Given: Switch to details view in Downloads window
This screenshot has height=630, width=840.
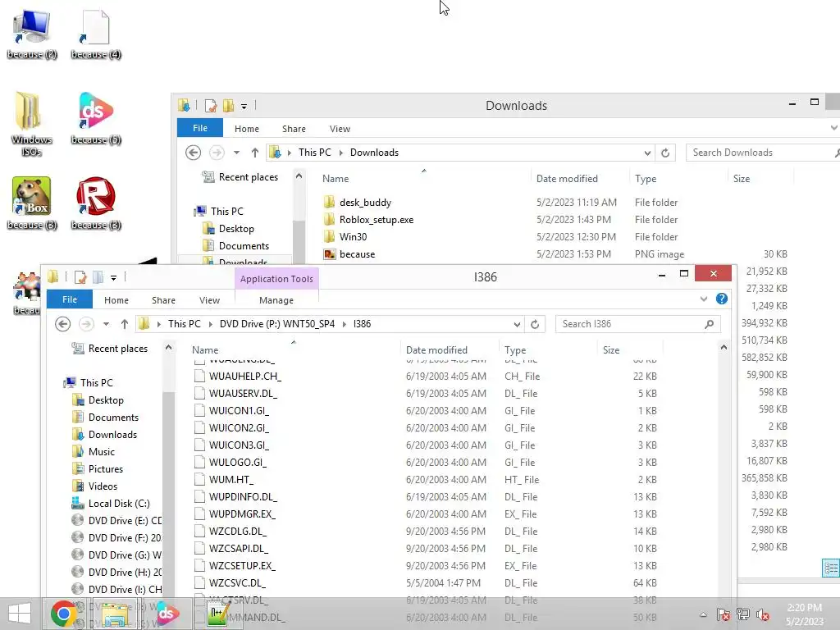Looking at the screenshot, I should (831, 568).
